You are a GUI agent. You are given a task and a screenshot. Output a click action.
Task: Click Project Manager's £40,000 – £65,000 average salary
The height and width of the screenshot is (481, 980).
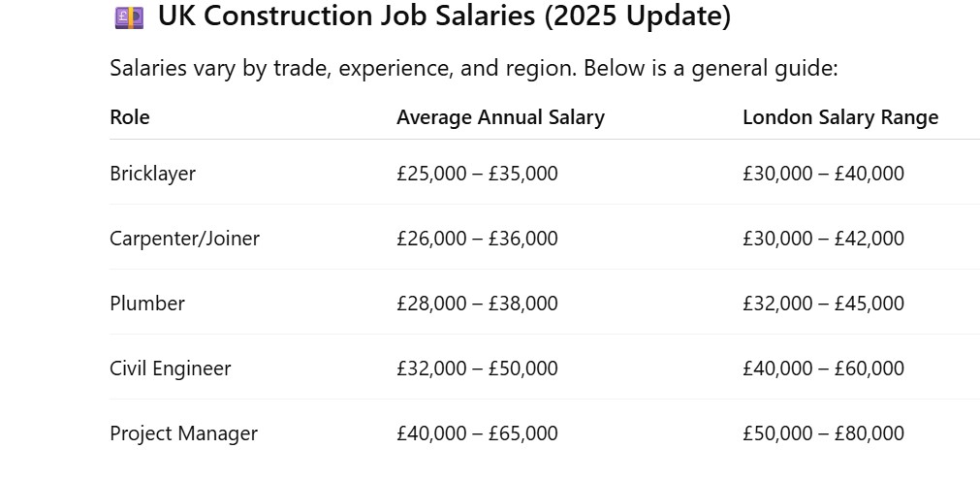477,433
